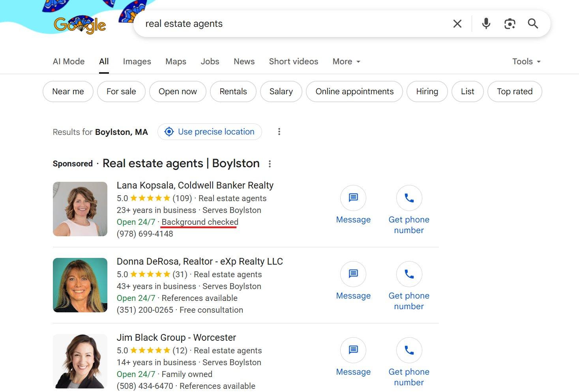Apply the For sale filter chip
This screenshot has width=579, height=392.
(x=121, y=91)
